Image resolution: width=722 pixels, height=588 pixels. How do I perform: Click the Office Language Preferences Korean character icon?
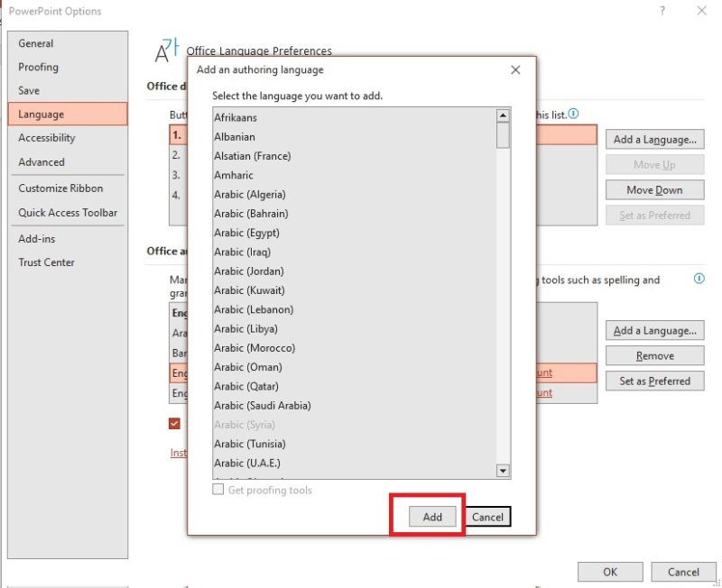click(x=165, y=51)
